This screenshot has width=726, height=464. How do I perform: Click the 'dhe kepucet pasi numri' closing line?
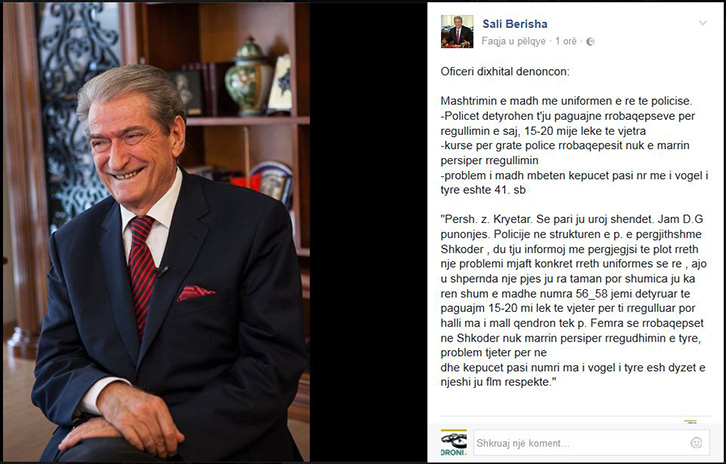point(573,375)
